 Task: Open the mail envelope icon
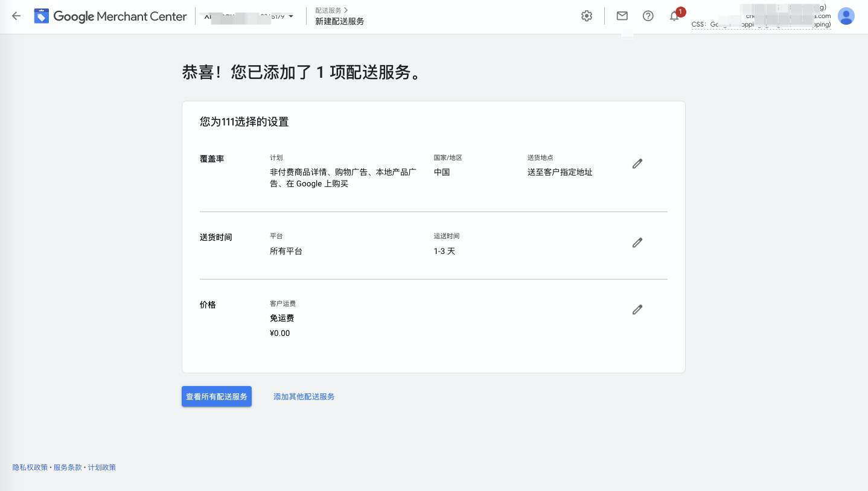[622, 16]
